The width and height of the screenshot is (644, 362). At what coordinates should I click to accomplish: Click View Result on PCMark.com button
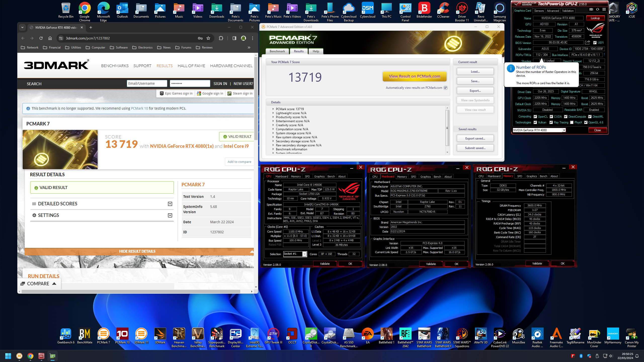415,76
